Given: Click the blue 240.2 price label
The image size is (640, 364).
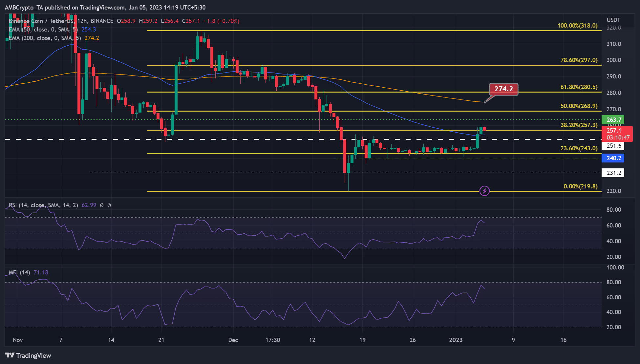Looking at the screenshot, I should pyautogui.click(x=613, y=158).
